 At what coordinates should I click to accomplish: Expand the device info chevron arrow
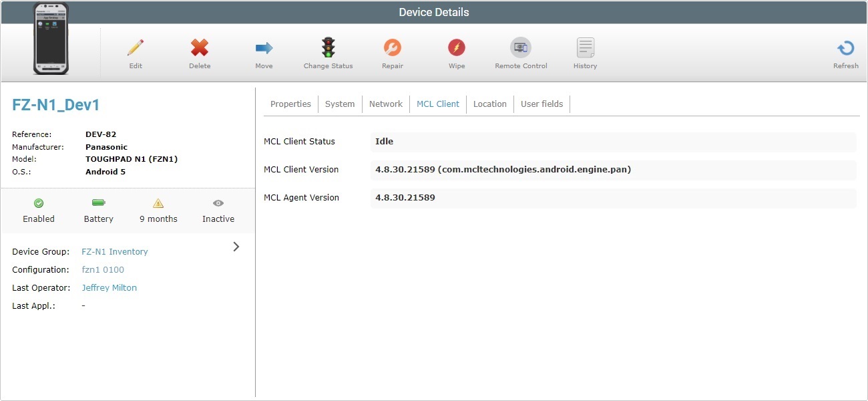click(x=236, y=247)
